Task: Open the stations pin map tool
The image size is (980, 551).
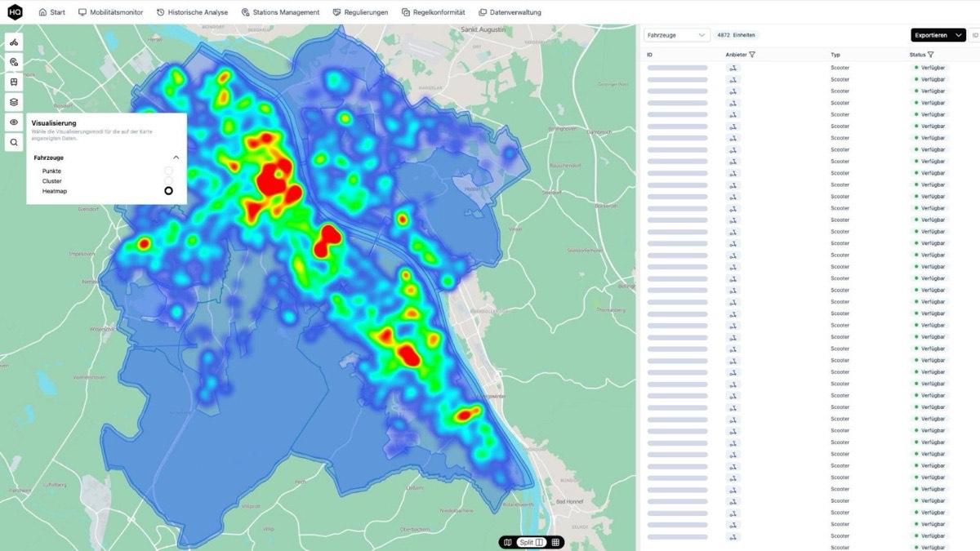Action: pyautogui.click(x=14, y=62)
